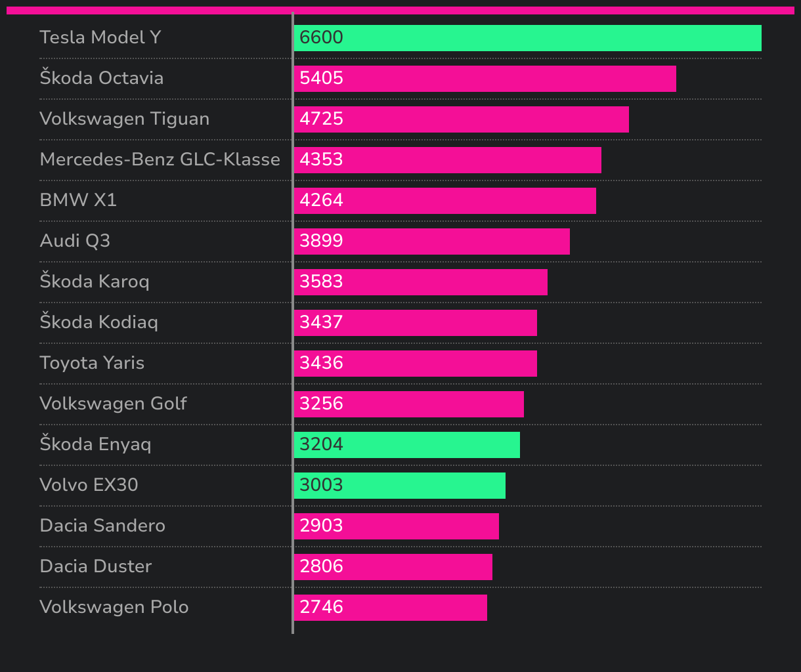Image resolution: width=801 pixels, height=672 pixels.
Task: Select the Mercedes-Benz GLC-Klasse label
Action: (x=160, y=159)
